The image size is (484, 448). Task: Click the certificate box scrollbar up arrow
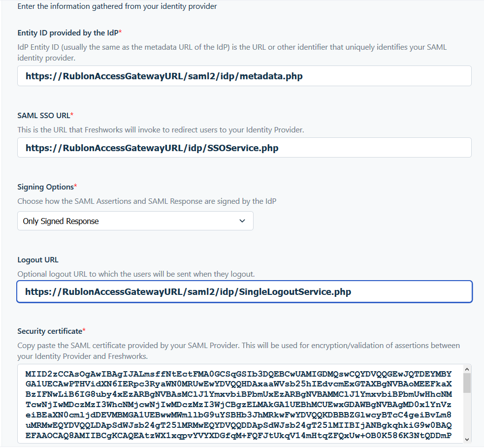pyautogui.click(x=467, y=369)
